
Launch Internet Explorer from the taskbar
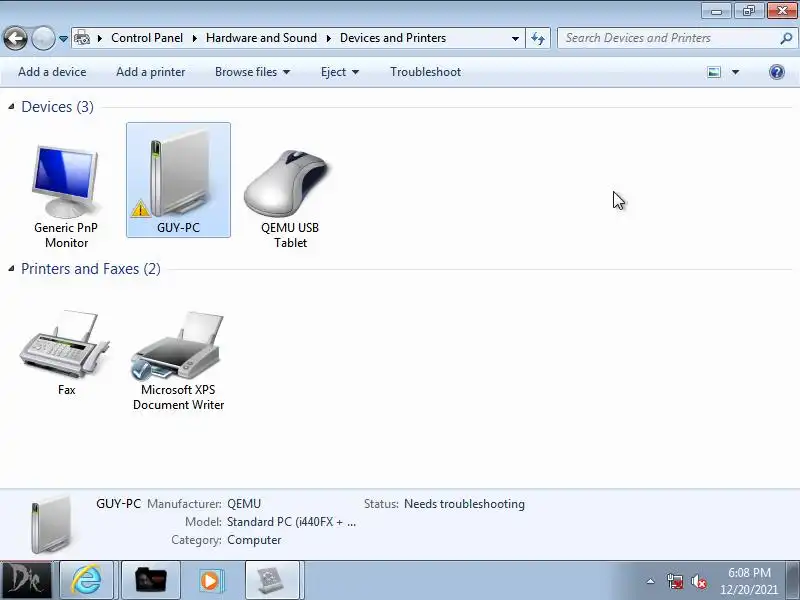[86, 580]
